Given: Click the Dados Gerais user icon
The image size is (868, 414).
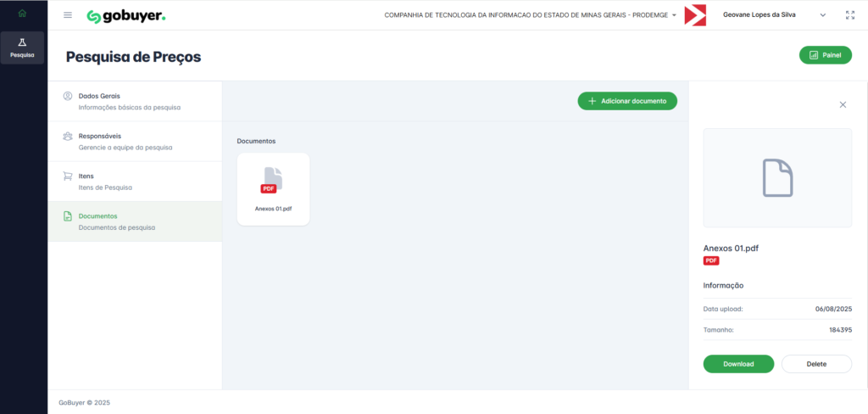Looking at the screenshot, I should (x=68, y=97).
